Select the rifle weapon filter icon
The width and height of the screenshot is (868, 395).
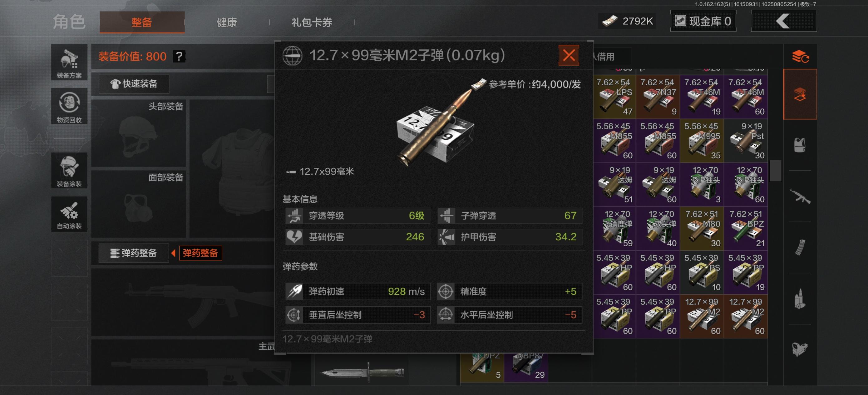(800, 196)
